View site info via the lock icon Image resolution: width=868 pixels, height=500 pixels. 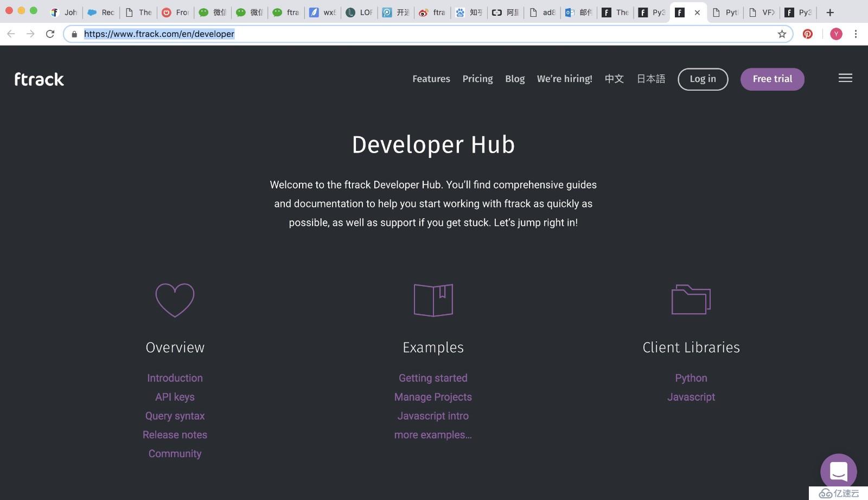point(74,34)
